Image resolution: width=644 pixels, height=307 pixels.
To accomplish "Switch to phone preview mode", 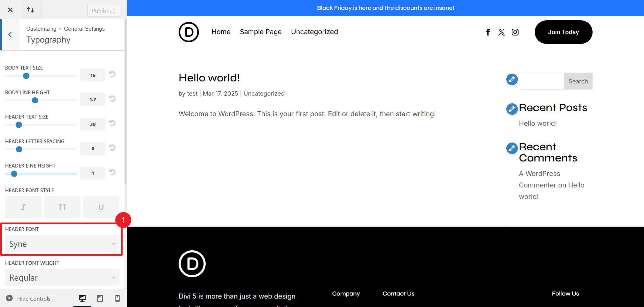I will 117,298.
